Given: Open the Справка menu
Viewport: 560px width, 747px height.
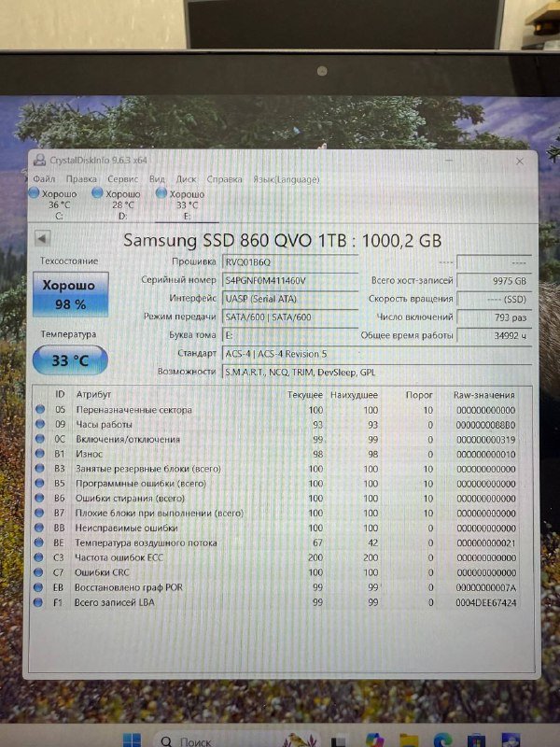Looking at the screenshot, I should coord(224,179).
